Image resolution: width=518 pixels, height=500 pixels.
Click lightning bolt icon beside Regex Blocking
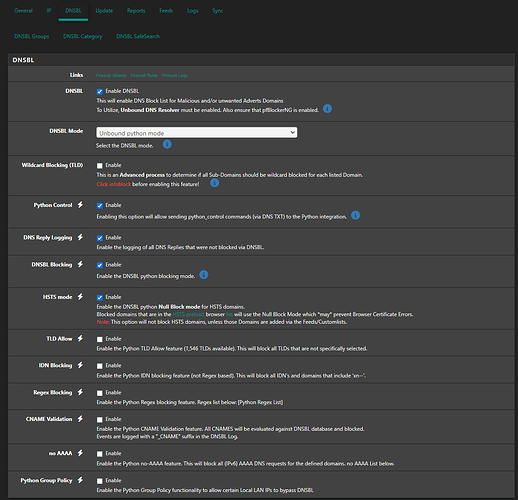coord(80,392)
